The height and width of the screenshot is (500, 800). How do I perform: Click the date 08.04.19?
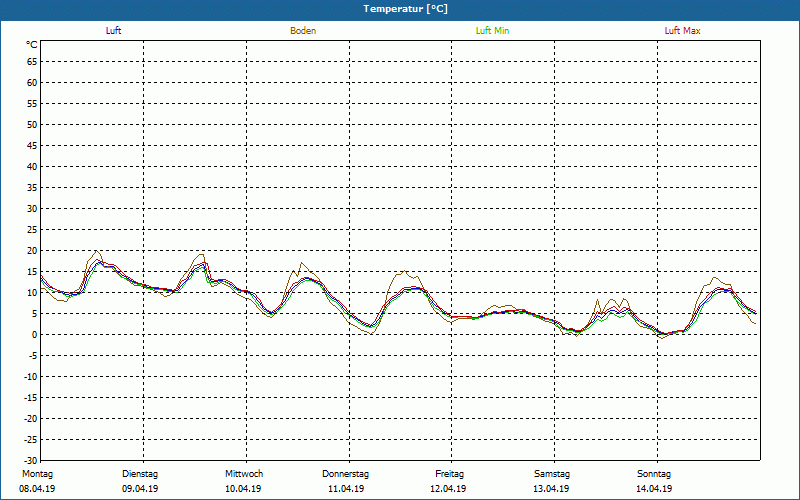37,489
